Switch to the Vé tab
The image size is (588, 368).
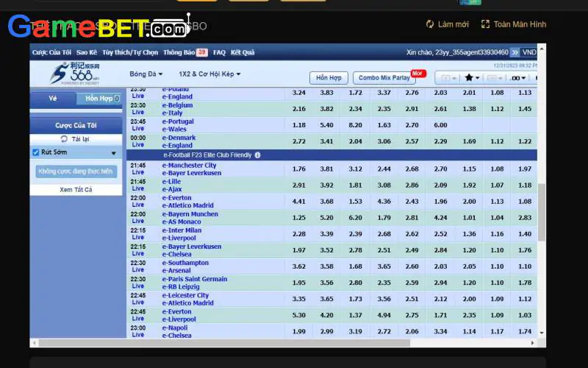(x=53, y=98)
